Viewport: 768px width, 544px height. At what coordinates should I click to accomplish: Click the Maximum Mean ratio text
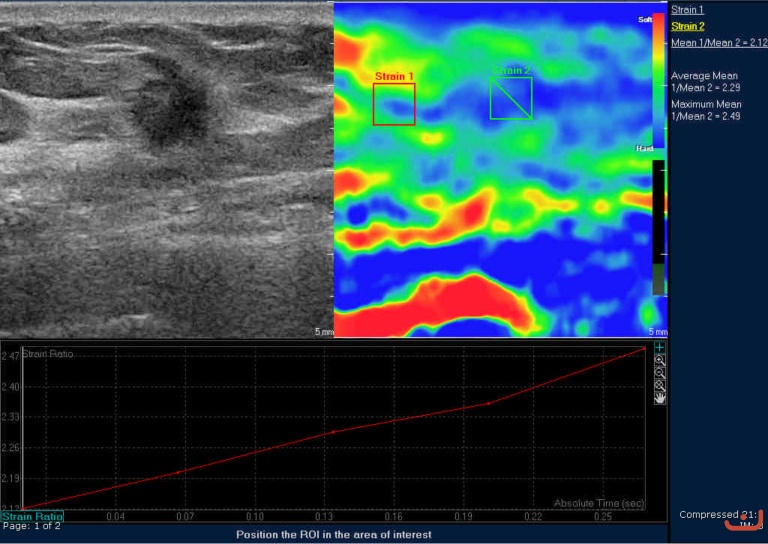pos(706,110)
